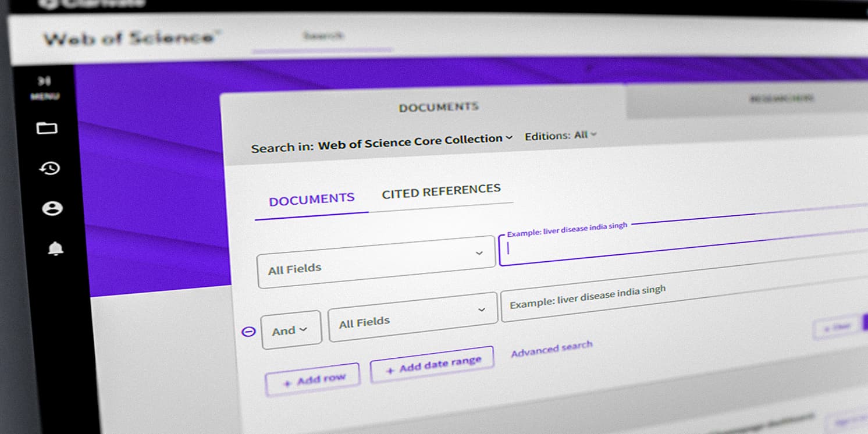Screen dimensions: 868x434
Task: Open the Advanced search link
Action: click(552, 348)
